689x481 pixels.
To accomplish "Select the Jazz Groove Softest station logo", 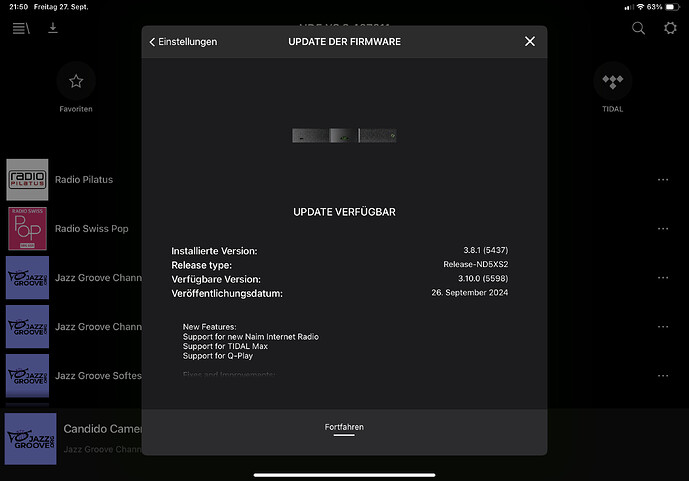I will coord(27,375).
